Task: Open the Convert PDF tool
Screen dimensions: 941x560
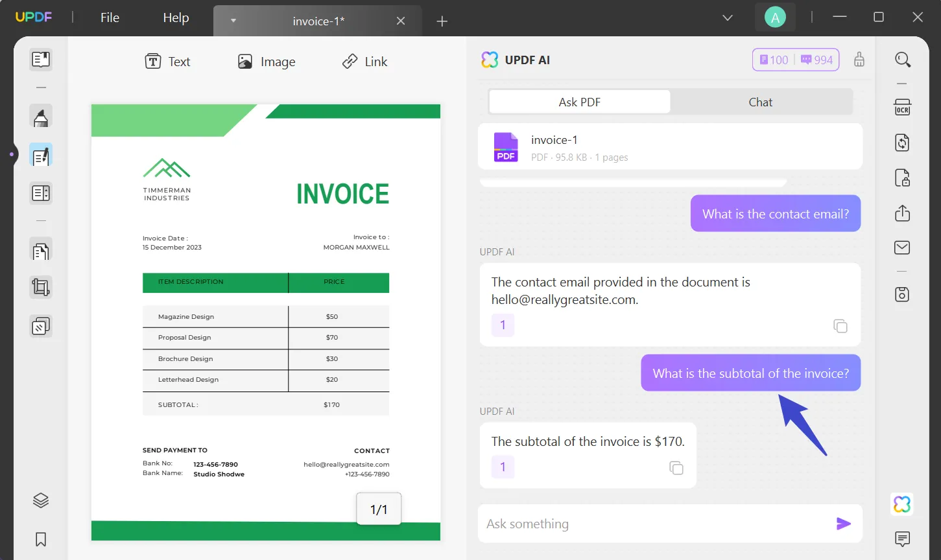Action: [x=903, y=143]
